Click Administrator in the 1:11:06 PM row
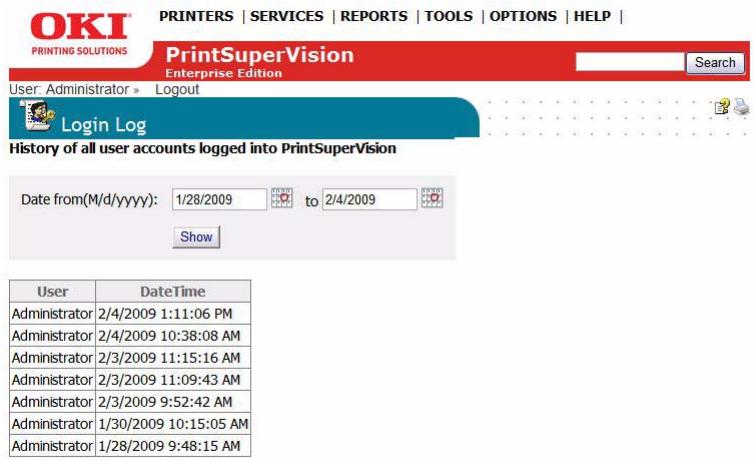The image size is (754, 462). (52, 314)
